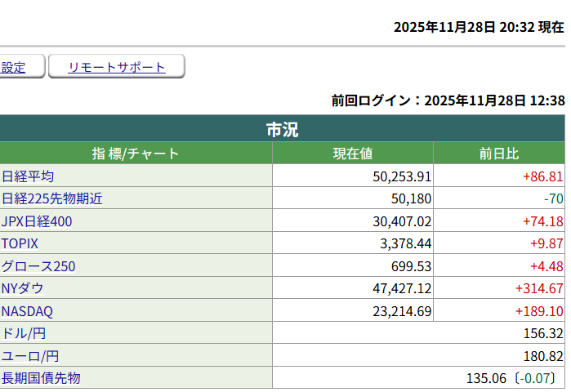This screenshot has width=571, height=392.
Task: Click the TOPIX link
Action: 20,243
